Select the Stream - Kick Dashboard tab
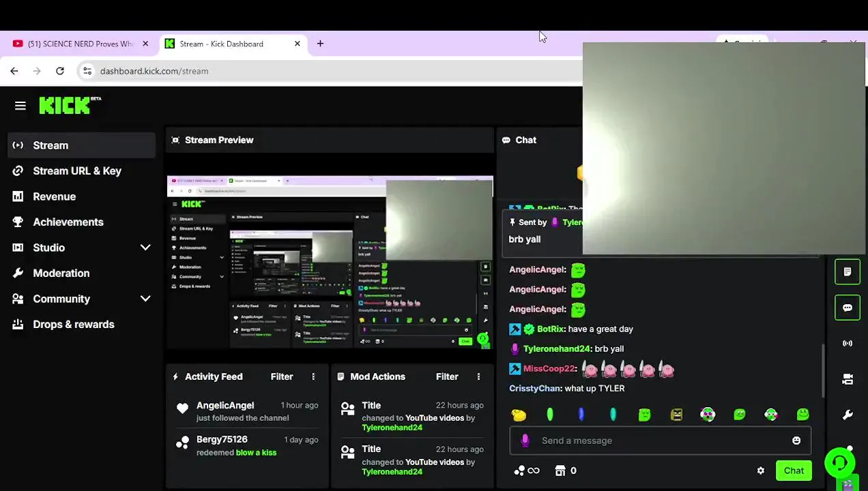 (233, 44)
